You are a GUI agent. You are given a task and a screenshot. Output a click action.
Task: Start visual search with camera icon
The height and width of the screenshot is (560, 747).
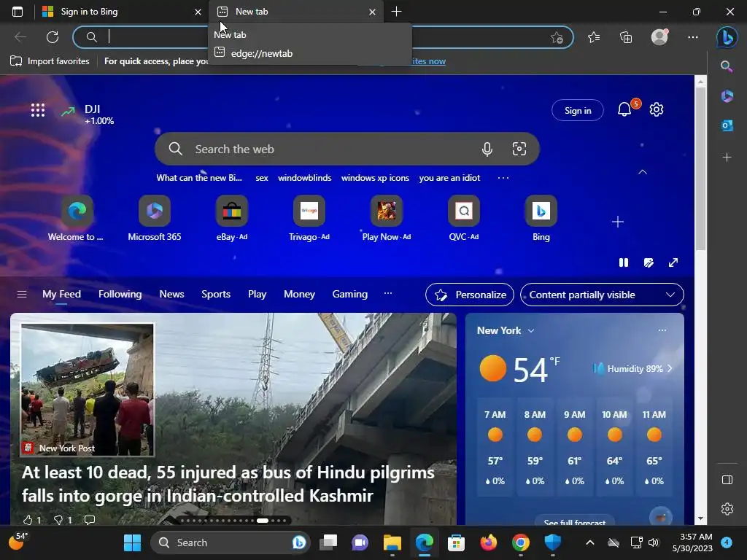point(519,149)
